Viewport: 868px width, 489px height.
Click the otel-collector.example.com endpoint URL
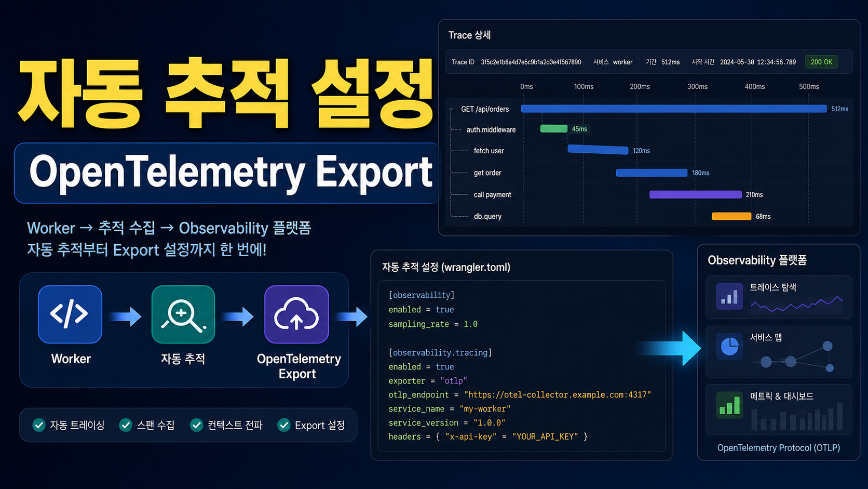click(558, 395)
